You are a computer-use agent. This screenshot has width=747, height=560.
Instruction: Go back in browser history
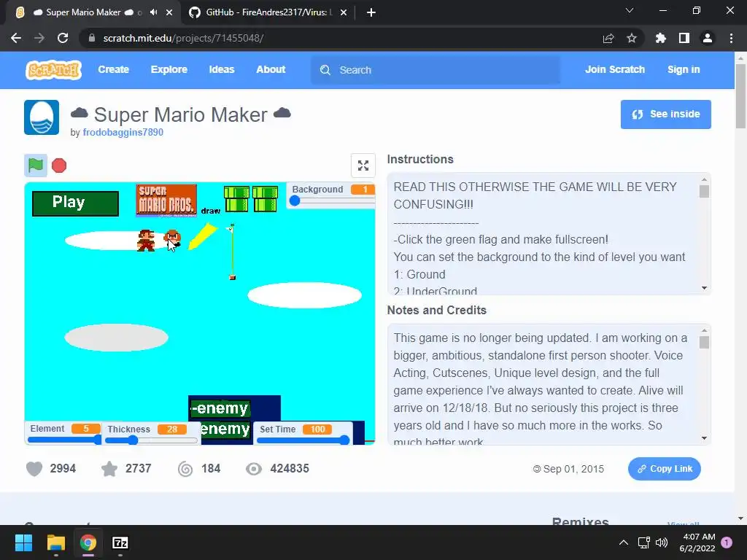pos(16,38)
